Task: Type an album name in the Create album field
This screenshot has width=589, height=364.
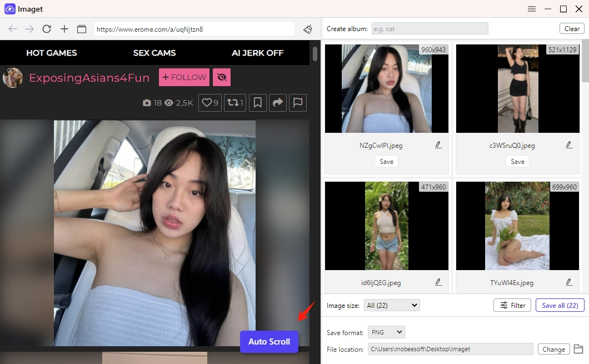Action: (x=431, y=28)
